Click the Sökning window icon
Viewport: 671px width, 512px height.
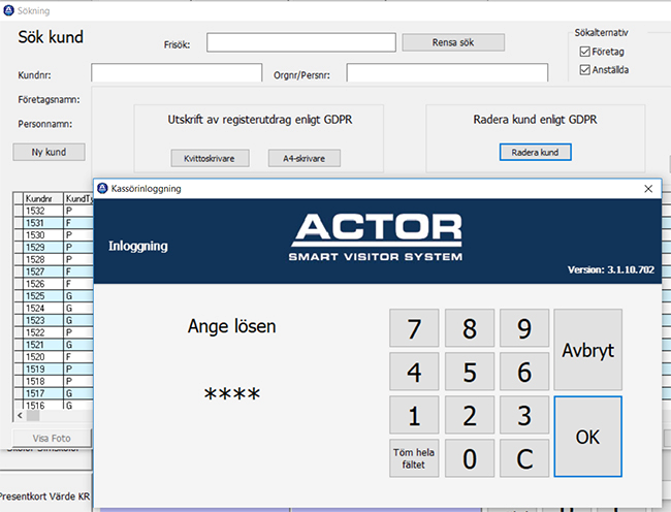(x=9, y=10)
